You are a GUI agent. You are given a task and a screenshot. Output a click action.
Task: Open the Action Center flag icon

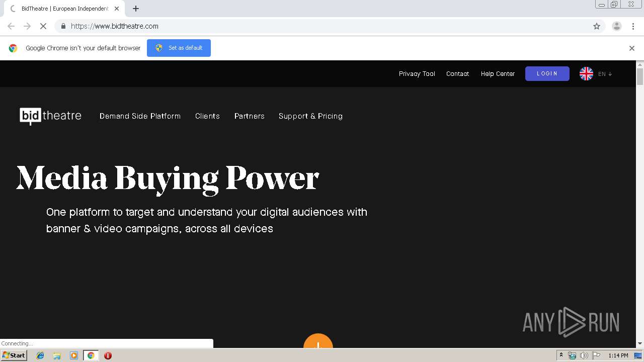595,355
